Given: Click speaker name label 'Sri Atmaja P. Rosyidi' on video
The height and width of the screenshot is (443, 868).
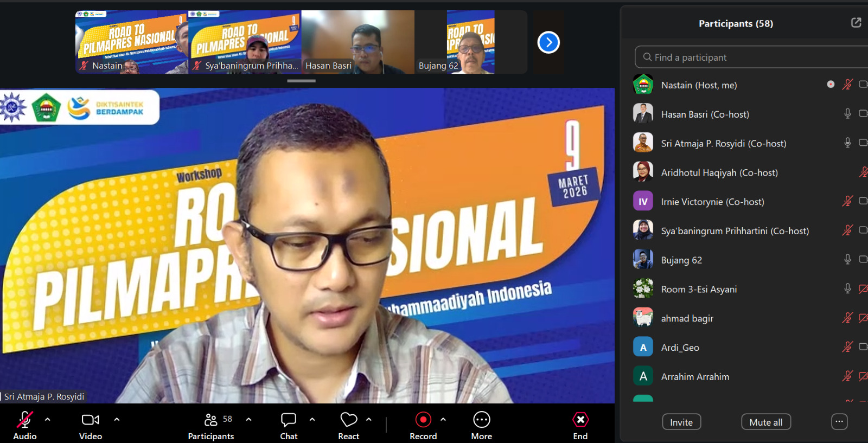Looking at the screenshot, I should click(44, 396).
